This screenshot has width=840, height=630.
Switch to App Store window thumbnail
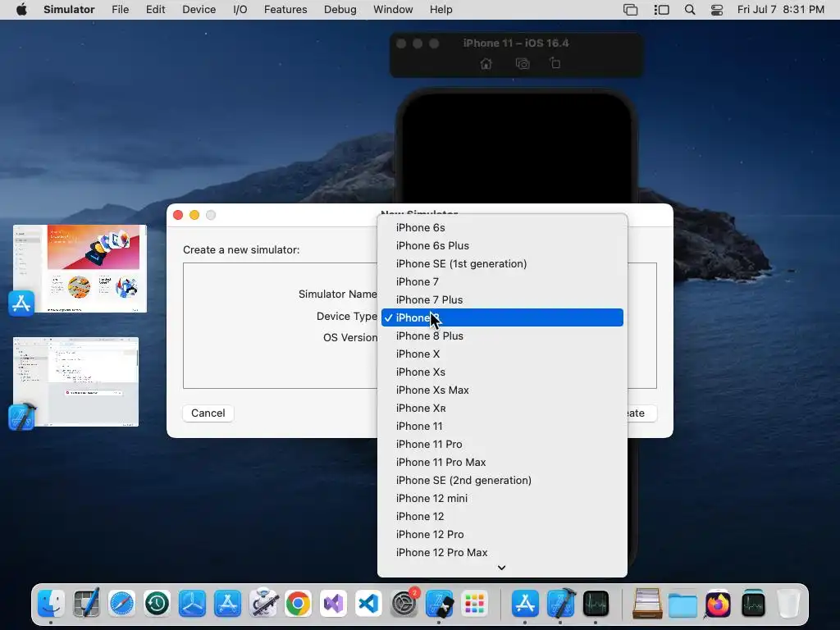point(80,268)
